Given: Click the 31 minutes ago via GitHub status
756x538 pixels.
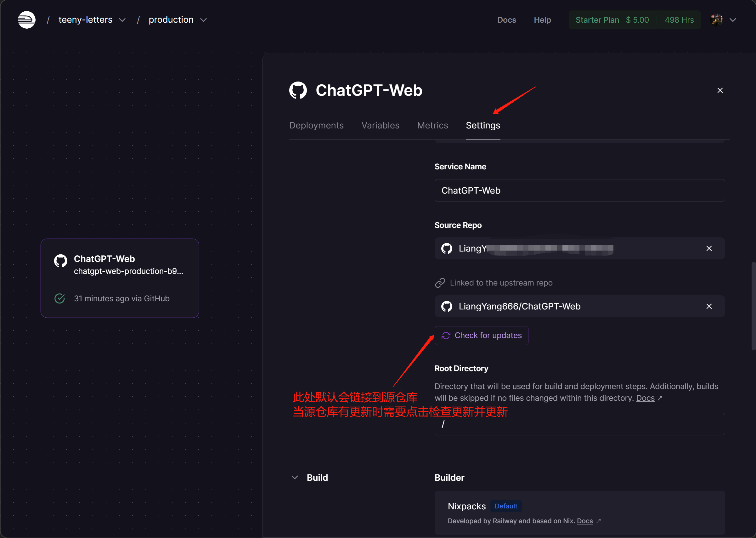Looking at the screenshot, I should [x=121, y=298].
